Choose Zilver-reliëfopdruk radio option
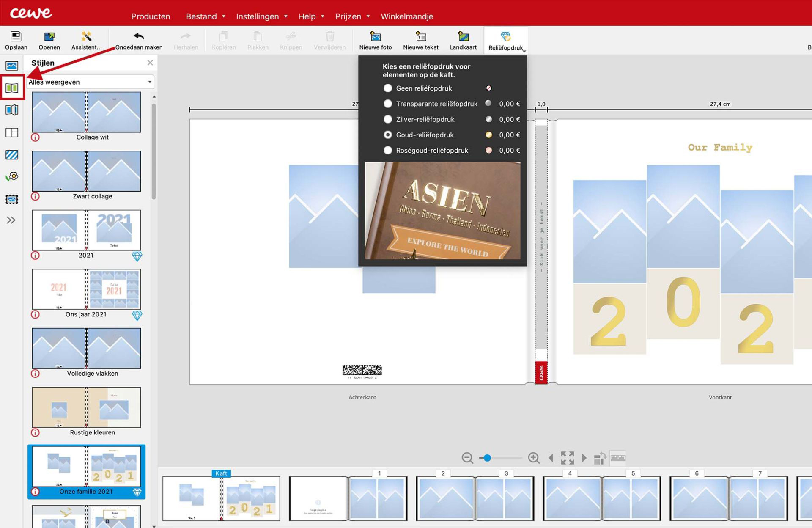Screen dimensions: 812x528 point(387,119)
